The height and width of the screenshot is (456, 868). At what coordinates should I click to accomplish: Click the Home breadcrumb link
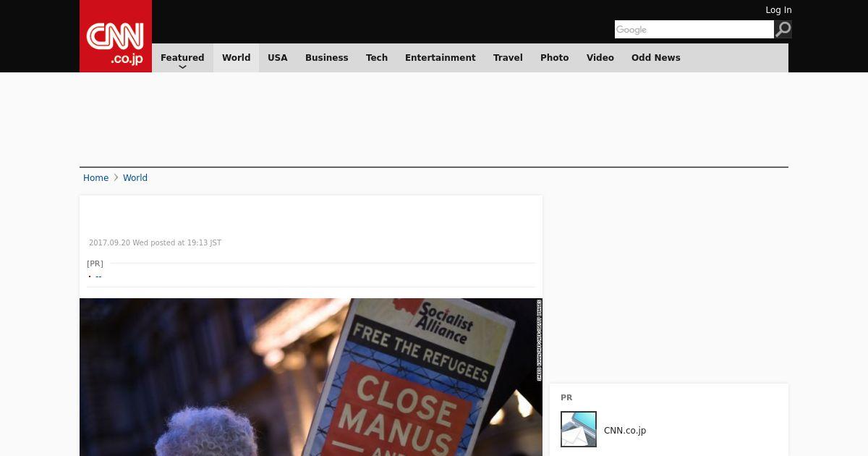tap(95, 178)
